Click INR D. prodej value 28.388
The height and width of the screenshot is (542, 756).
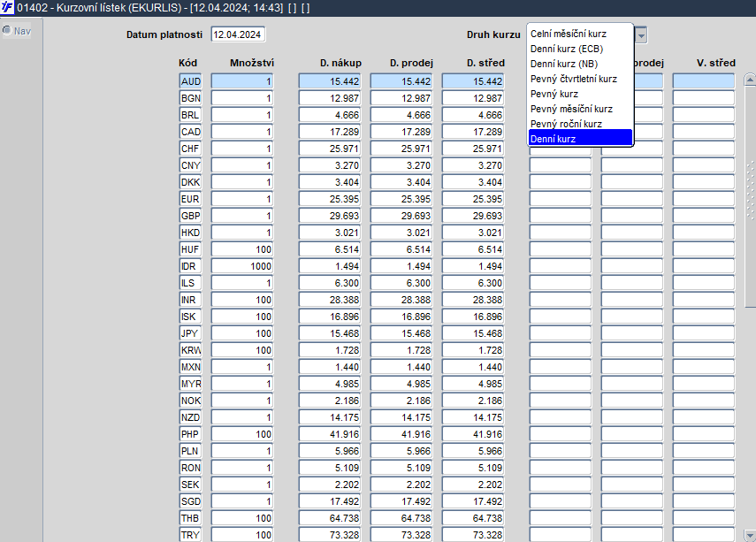pyautogui.click(x=401, y=300)
